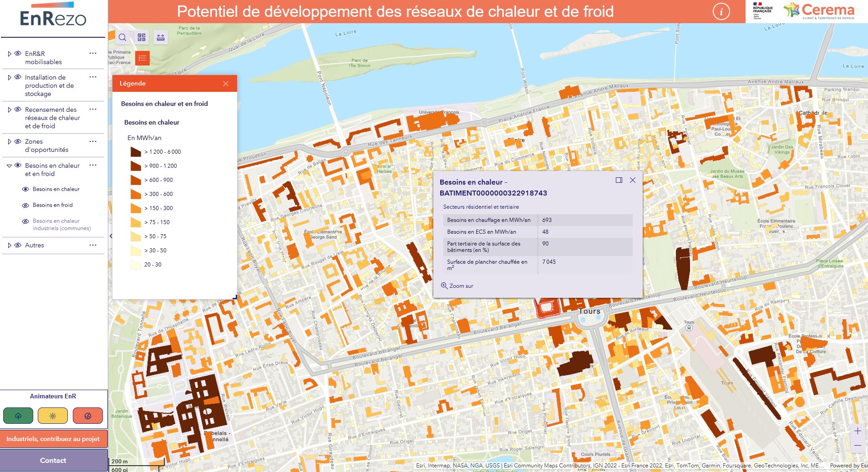
Task: Hide the Besoins en chaleur sublayer
Action: [26, 189]
